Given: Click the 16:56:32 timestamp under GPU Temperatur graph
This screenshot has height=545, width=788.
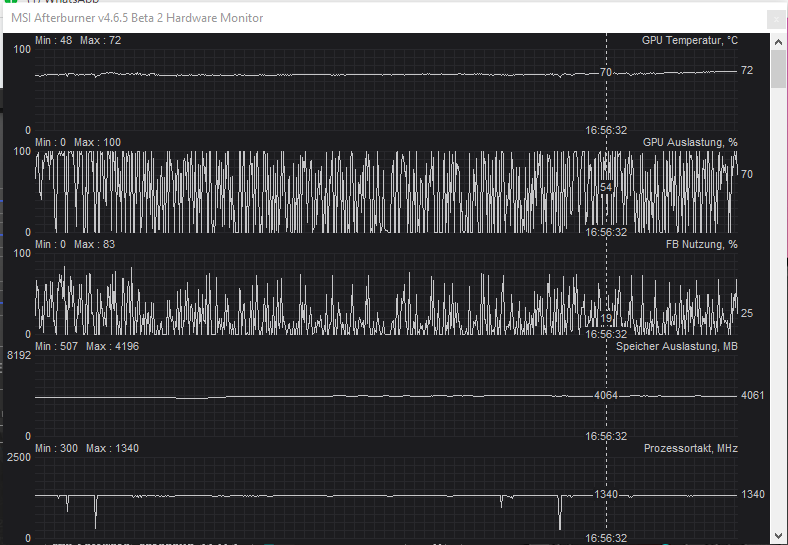Looking at the screenshot, I should (x=606, y=130).
